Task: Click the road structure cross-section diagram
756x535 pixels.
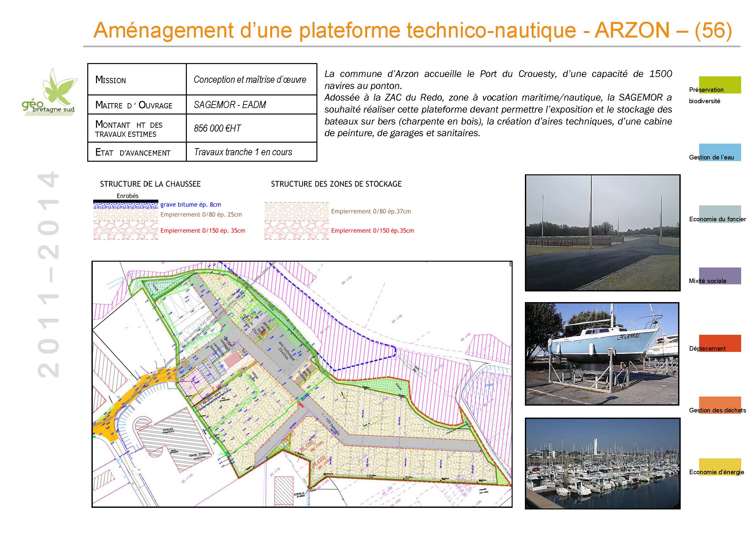Action: point(126,219)
